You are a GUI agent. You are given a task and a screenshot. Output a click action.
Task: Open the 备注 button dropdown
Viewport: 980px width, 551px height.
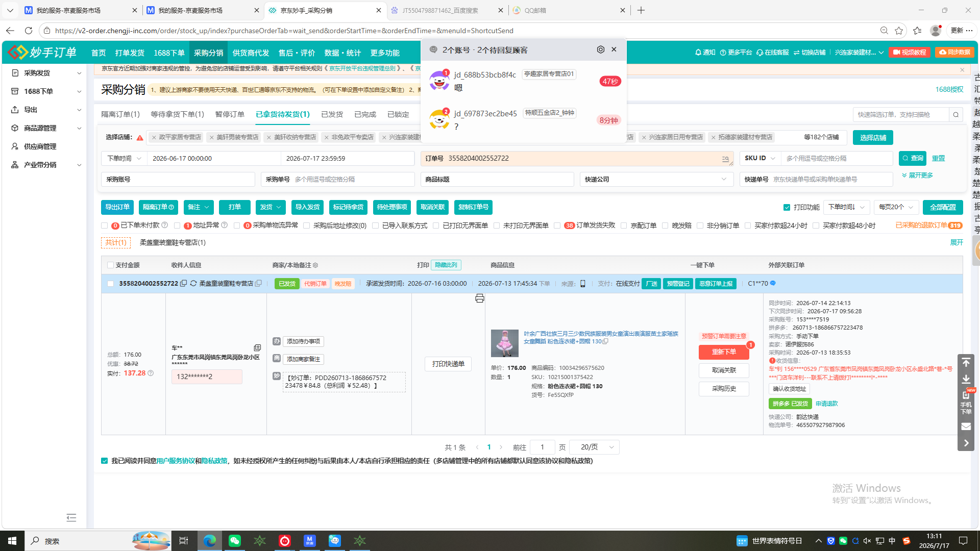pyautogui.click(x=199, y=207)
